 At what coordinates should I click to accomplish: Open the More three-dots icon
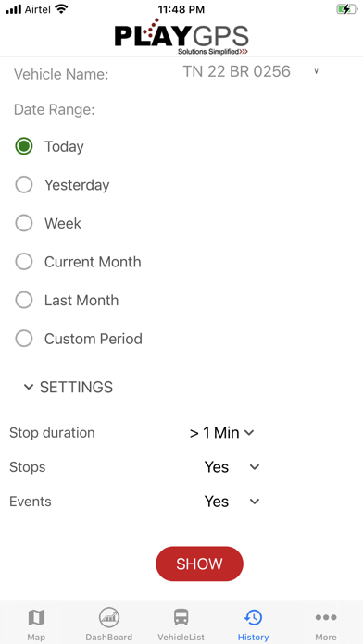[326, 617]
